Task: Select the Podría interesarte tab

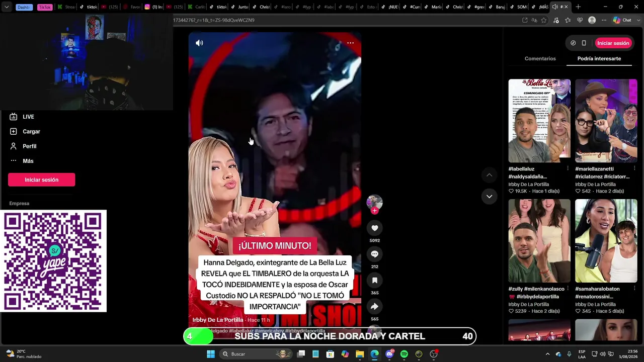Action: point(599,59)
